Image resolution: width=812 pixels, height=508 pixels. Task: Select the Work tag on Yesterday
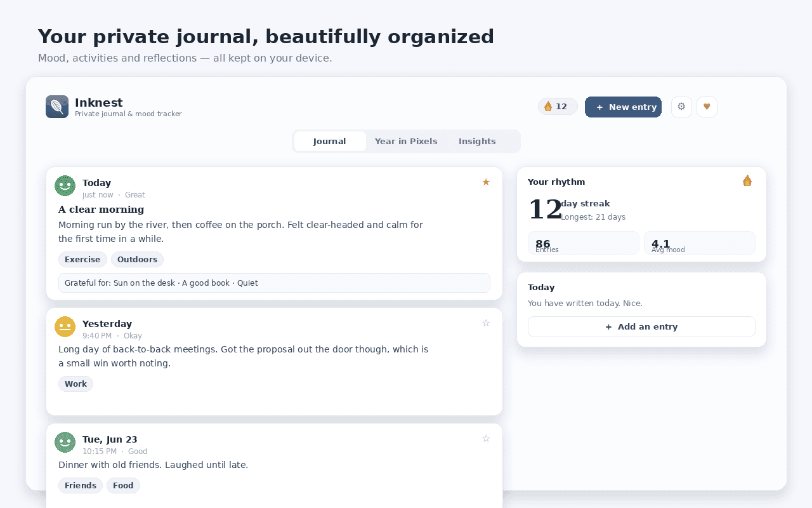coord(75,384)
